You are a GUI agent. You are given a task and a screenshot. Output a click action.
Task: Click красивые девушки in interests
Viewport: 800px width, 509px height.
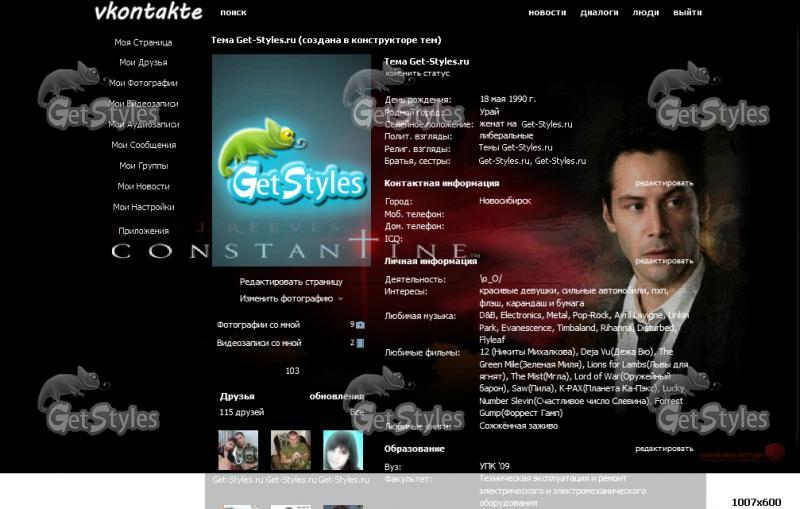(518, 291)
